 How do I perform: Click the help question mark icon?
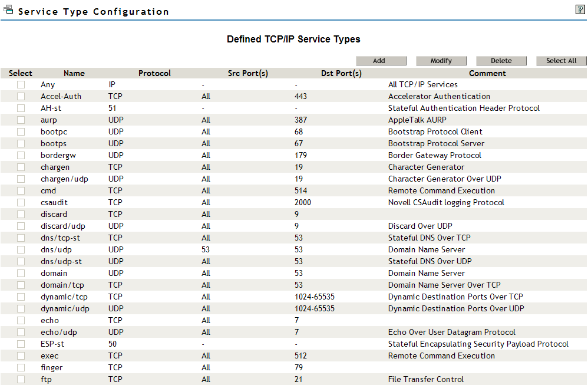[580, 9]
